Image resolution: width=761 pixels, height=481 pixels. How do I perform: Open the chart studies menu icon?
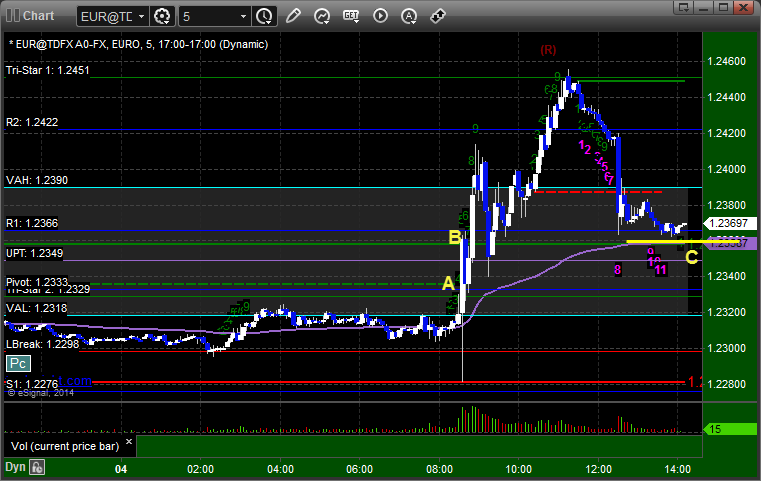point(322,16)
